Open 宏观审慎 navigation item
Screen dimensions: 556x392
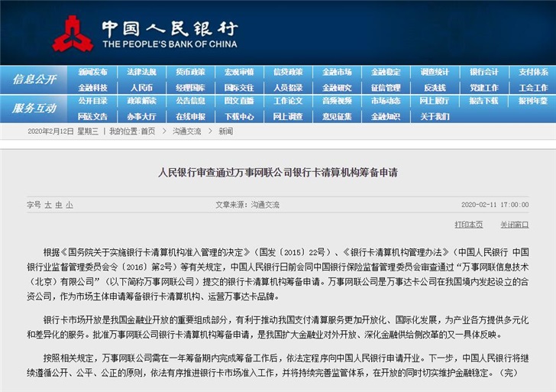pos(239,72)
